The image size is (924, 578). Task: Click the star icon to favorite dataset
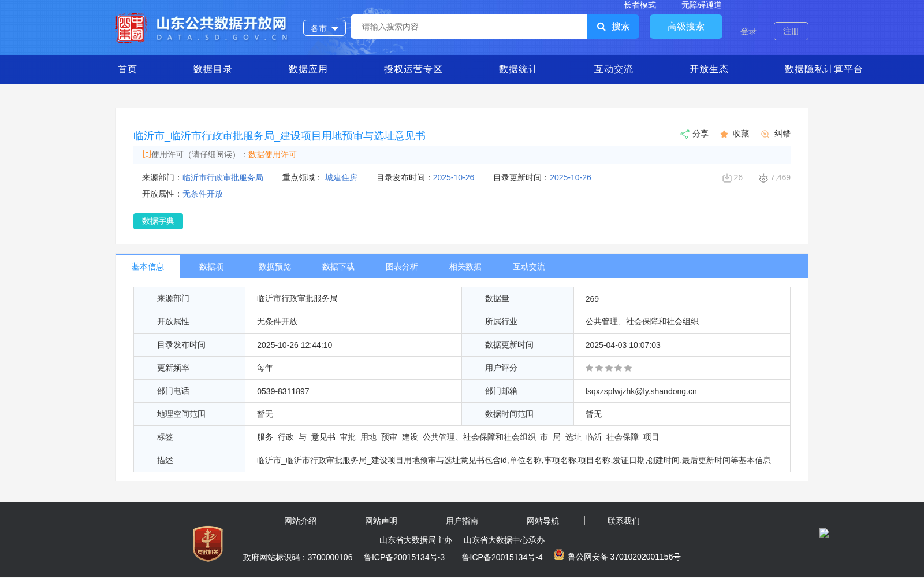(x=724, y=134)
